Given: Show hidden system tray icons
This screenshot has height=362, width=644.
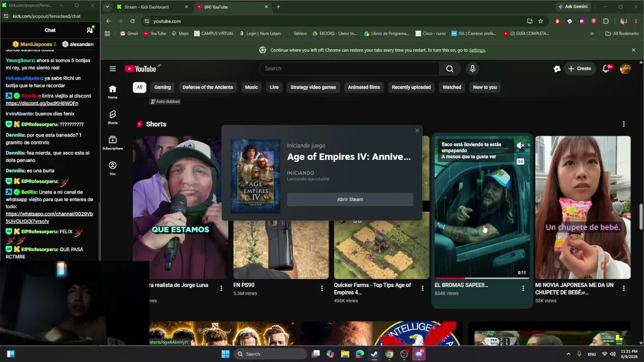Looking at the screenshot, I should click(569, 354).
